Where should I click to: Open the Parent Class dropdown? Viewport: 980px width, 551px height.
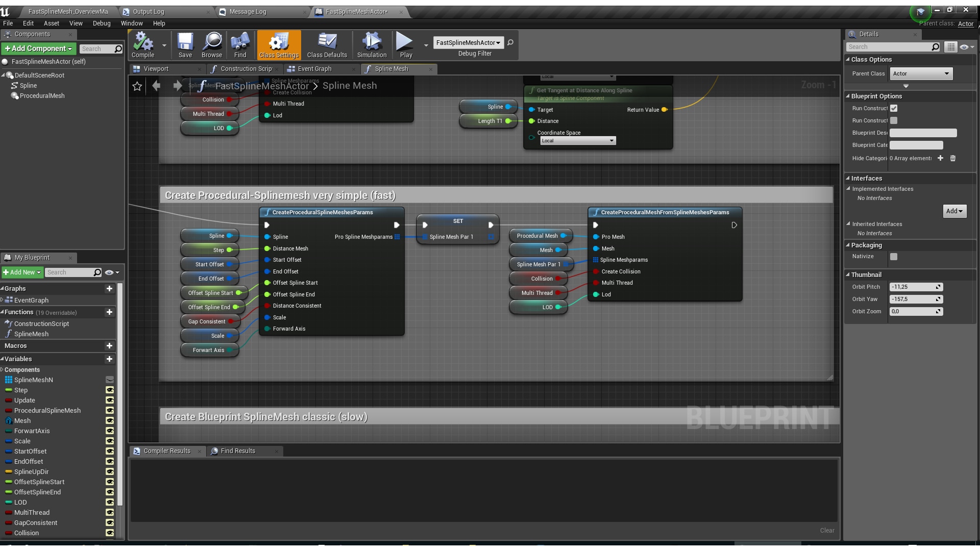tap(920, 73)
